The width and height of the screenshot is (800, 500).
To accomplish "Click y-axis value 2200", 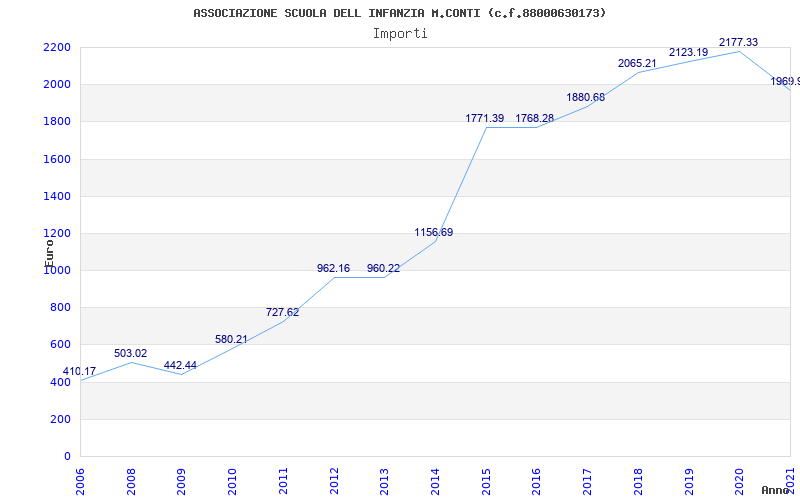I will click(57, 47).
